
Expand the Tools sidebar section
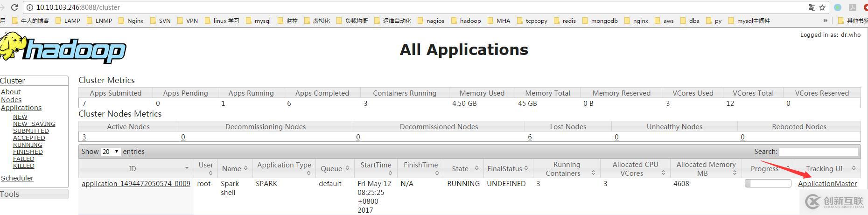pyautogui.click(x=34, y=194)
